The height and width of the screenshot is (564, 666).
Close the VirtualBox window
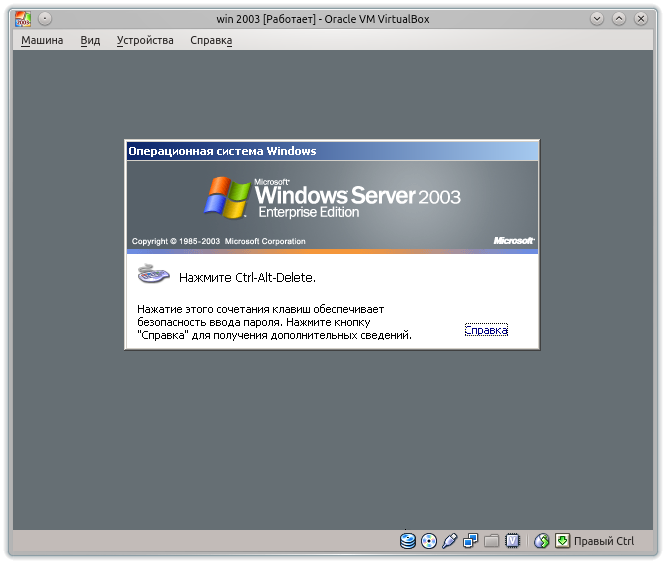coord(641,19)
